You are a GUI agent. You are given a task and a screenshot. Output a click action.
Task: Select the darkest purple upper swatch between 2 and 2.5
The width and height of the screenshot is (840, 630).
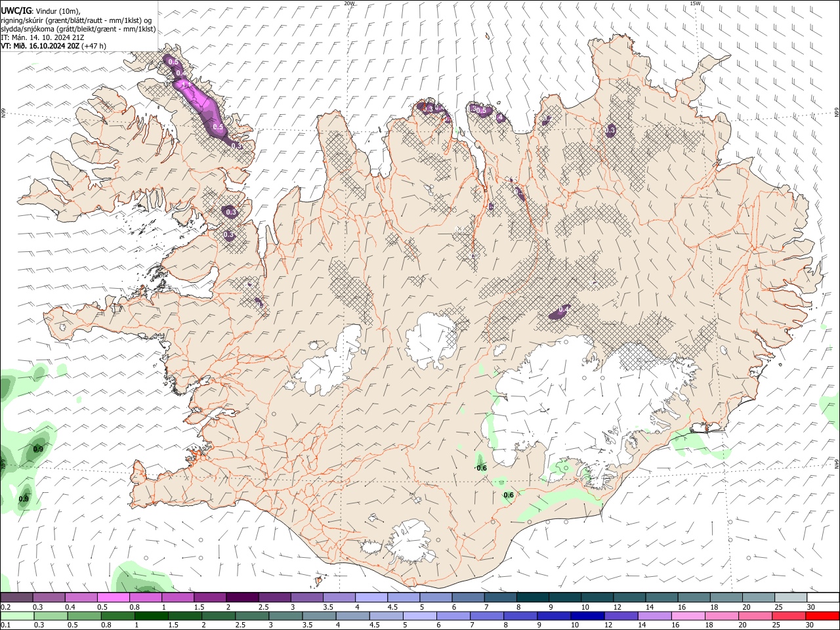[x=242, y=598]
